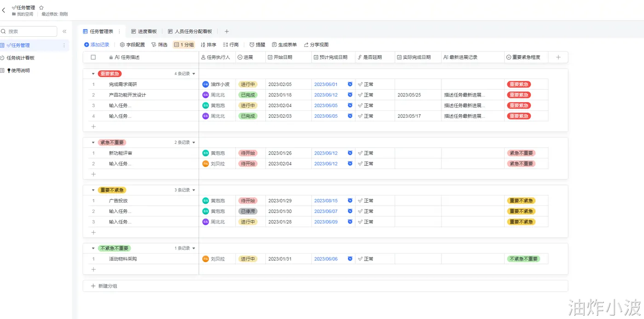644x319 pixels.
Task: Click the reminder clock for 2023/08/15
Action: [x=350, y=200]
